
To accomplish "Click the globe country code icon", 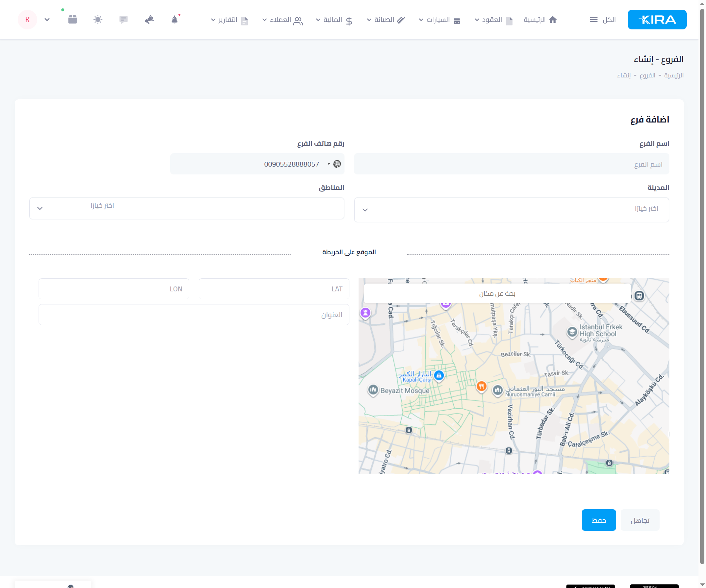I will (x=337, y=164).
